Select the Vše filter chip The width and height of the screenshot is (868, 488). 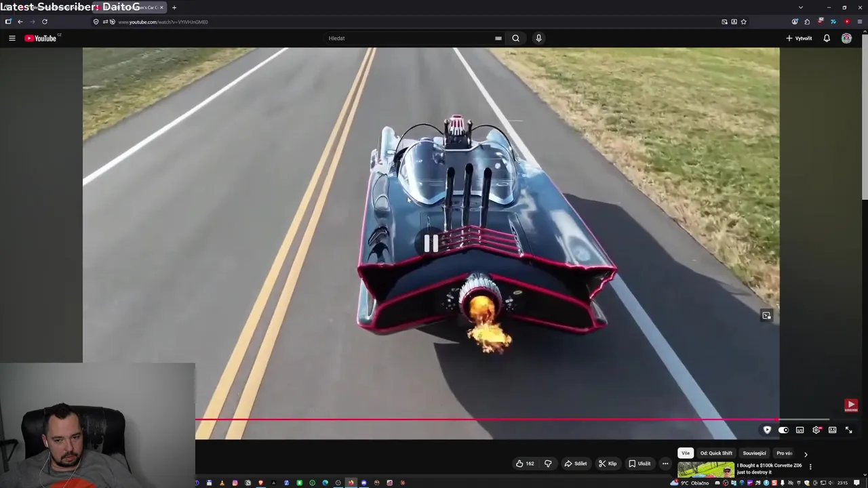(686, 453)
